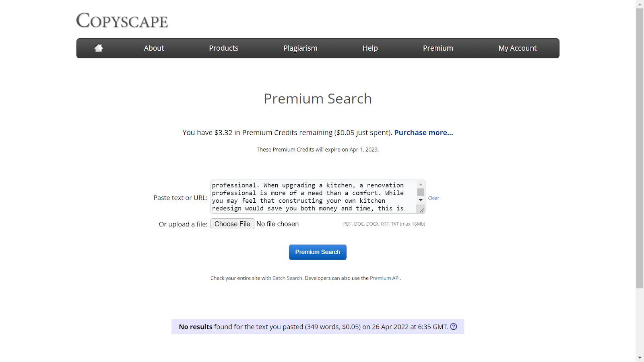Screen dimensions: 644x362
Task: Click the text area scroll down arrow
Action: coord(421,200)
